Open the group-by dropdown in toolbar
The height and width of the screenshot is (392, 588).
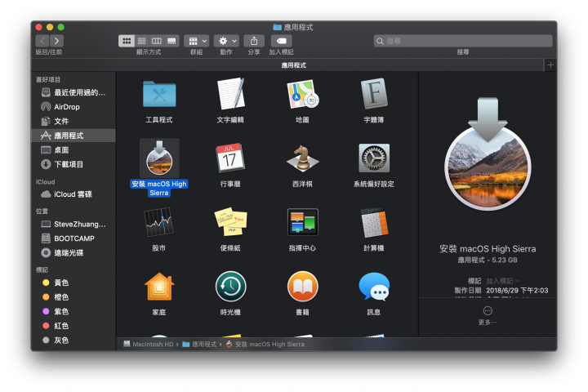click(x=197, y=41)
